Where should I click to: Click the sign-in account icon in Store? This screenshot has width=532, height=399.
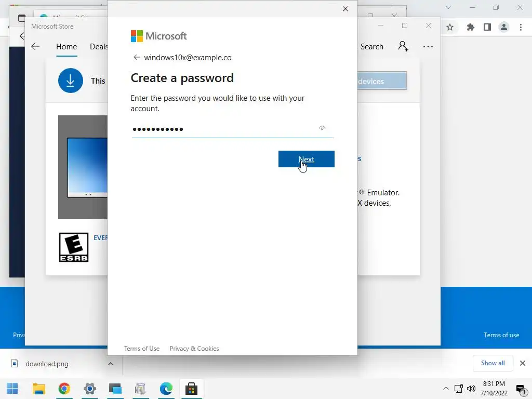pos(403,46)
